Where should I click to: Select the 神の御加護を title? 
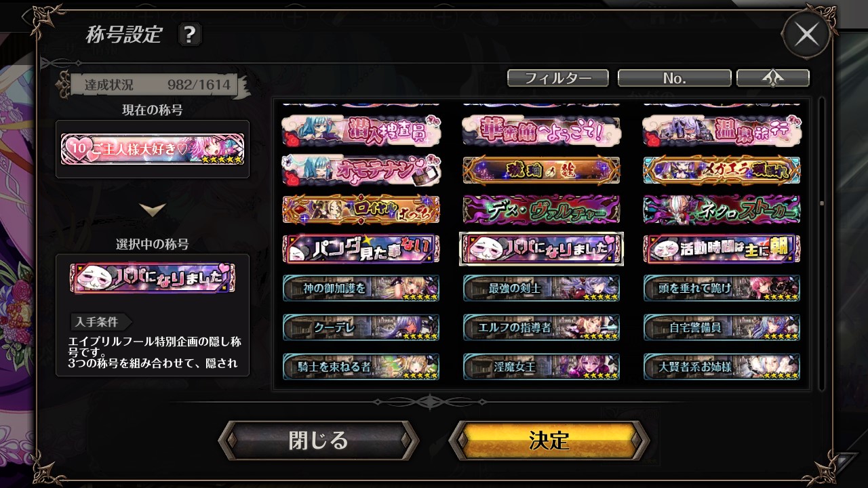point(361,288)
